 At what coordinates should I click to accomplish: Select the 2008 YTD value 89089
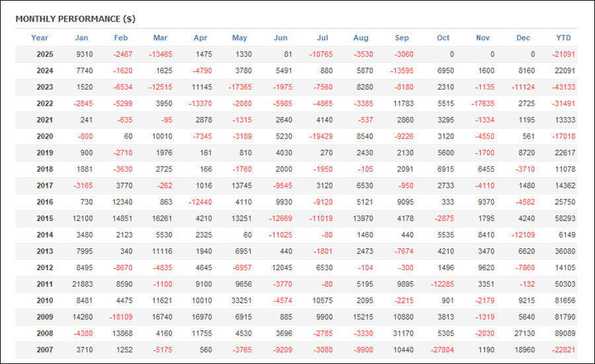coord(564,334)
